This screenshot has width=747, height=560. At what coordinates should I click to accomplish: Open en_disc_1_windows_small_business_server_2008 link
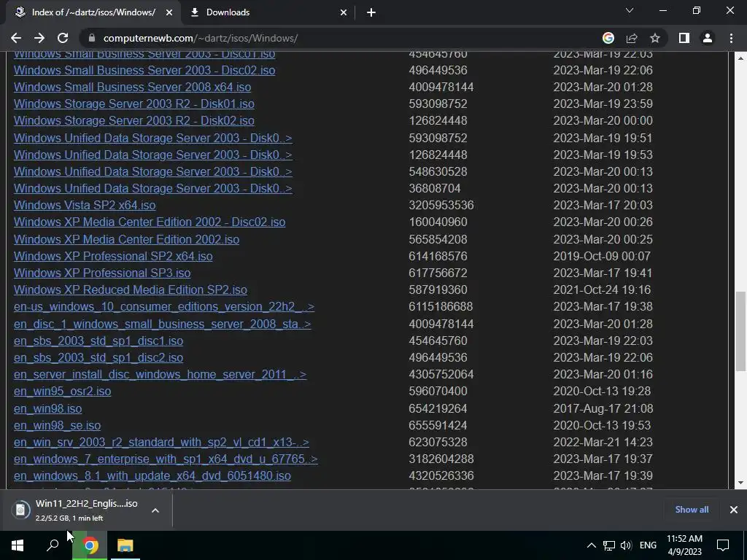coord(163,324)
